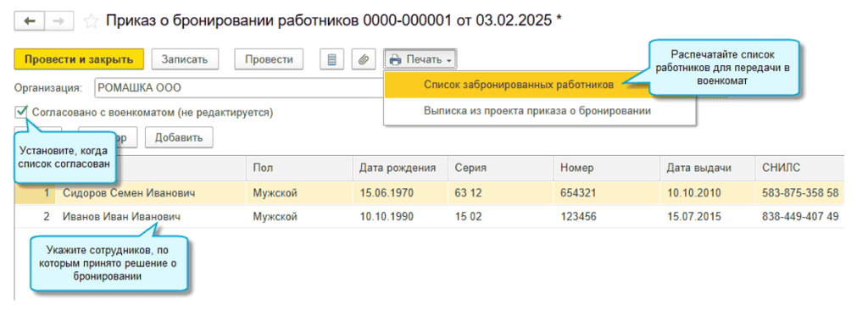868x316 pixels.
Task: Open attached files paperclip icon
Action: 364,59
